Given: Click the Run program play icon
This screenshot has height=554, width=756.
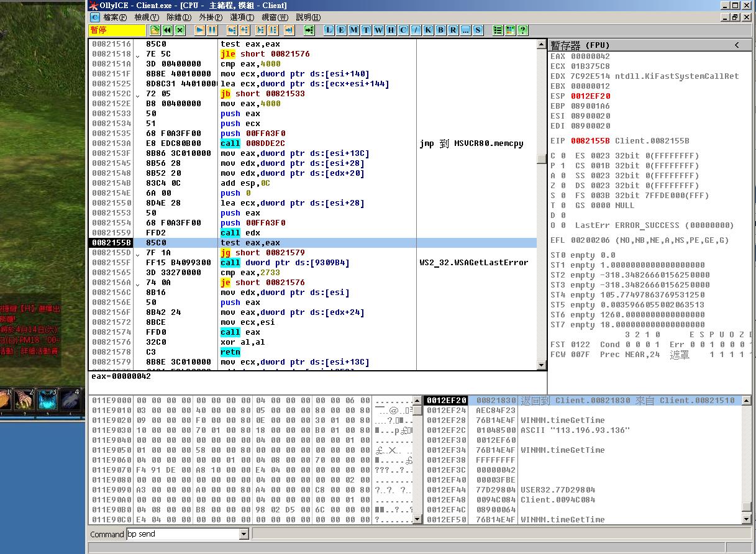Looking at the screenshot, I should [x=199, y=30].
